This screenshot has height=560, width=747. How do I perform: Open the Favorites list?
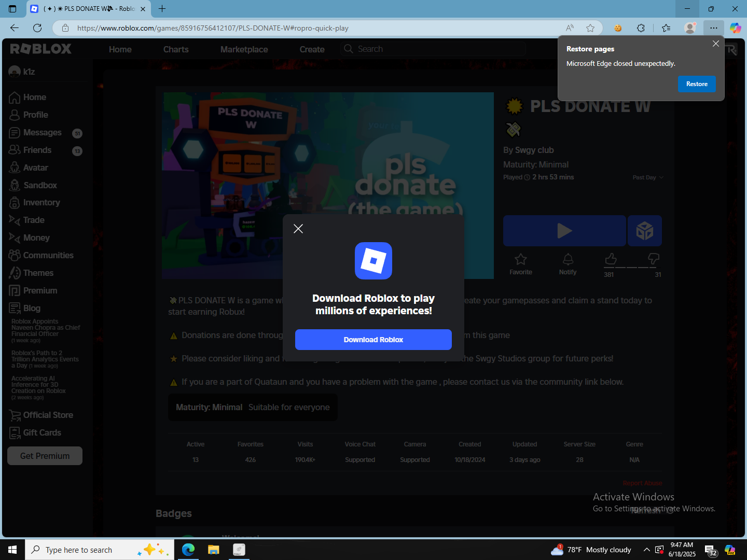point(667,28)
